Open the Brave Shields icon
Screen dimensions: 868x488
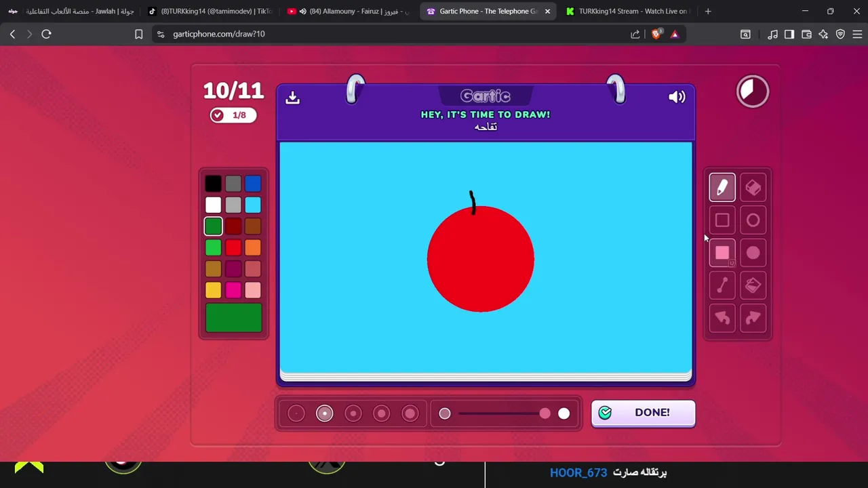[656, 34]
